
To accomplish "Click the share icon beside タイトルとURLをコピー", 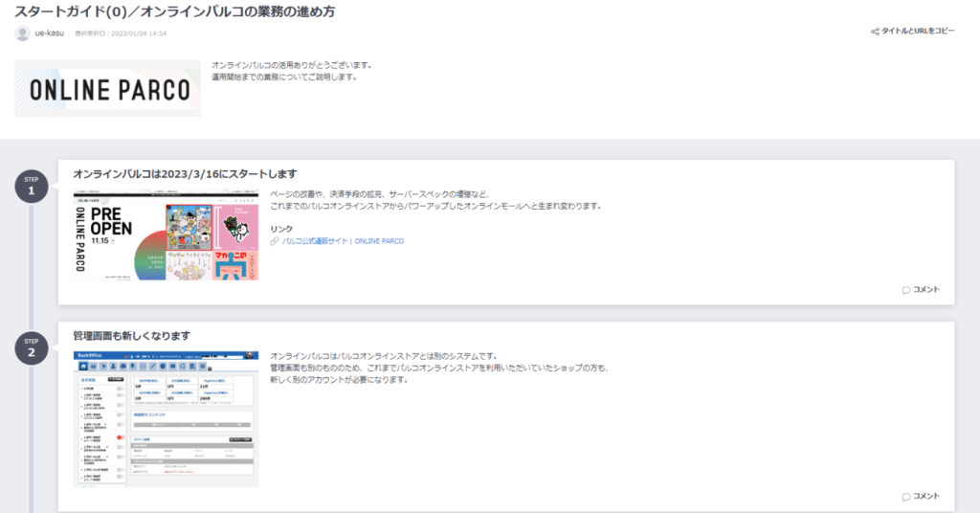I will pos(875,32).
